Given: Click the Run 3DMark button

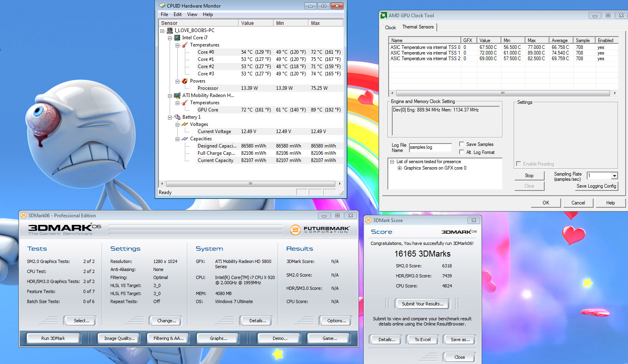Looking at the screenshot, I should [x=53, y=338].
